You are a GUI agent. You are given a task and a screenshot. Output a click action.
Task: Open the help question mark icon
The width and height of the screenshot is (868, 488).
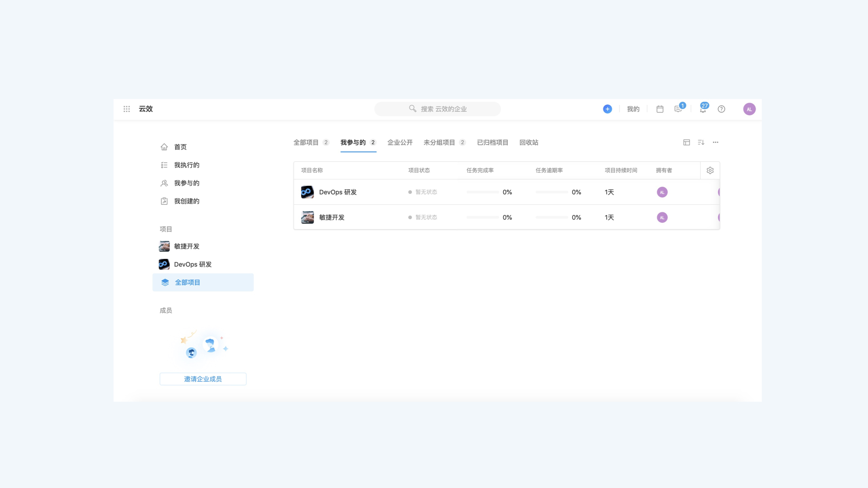coord(721,109)
